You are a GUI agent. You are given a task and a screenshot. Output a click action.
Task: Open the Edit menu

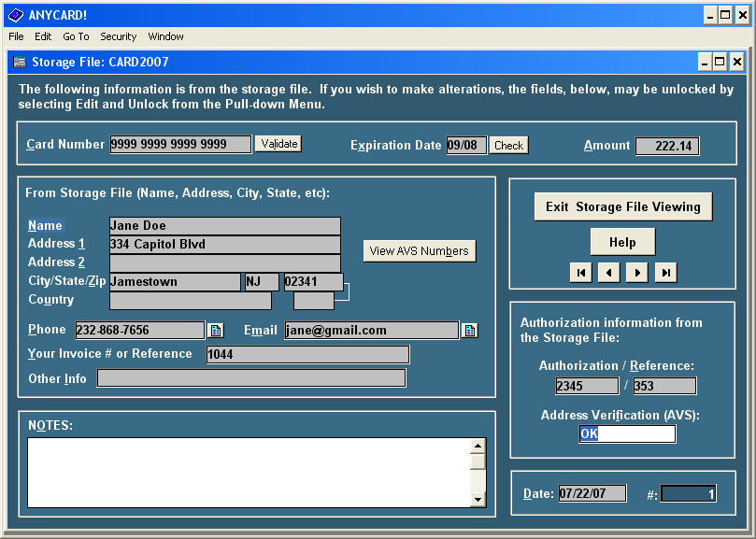click(x=43, y=36)
